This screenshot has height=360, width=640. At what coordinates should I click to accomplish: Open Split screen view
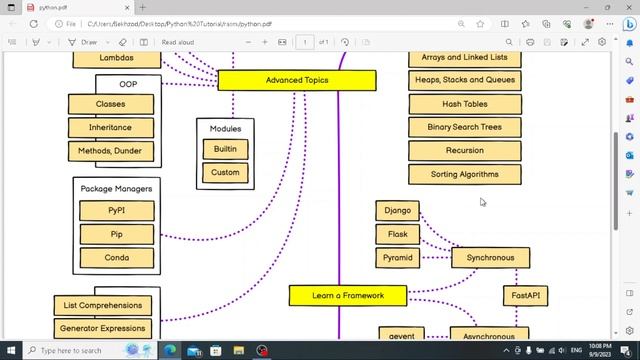click(505, 24)
